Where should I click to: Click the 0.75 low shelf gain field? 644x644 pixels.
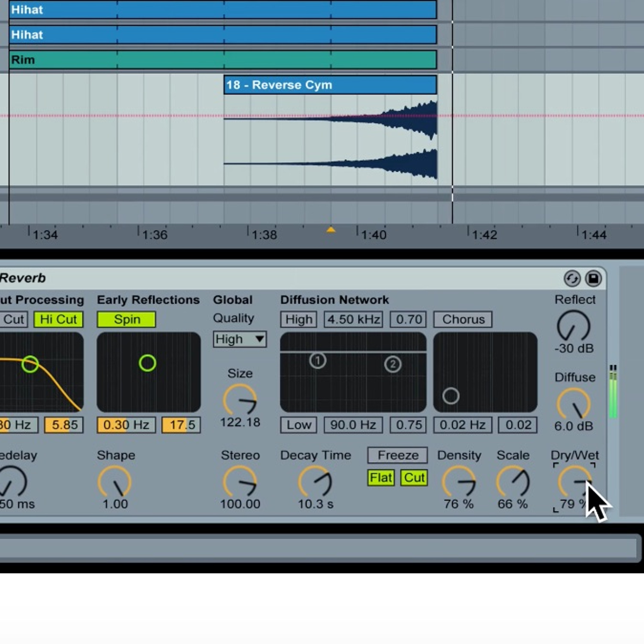coord(408,425)
